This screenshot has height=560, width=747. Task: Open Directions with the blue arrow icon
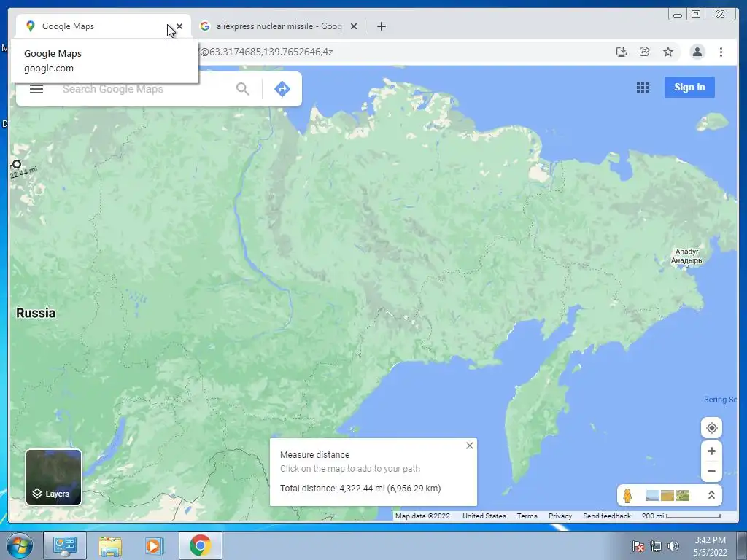pos(282,89)
